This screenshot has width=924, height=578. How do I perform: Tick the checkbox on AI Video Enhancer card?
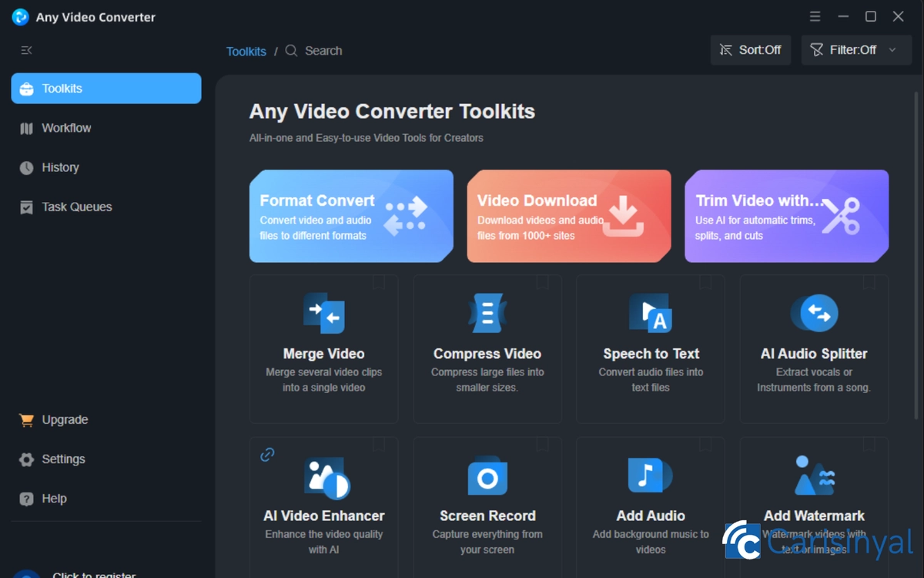pyautogui.click(x=379, y=445)
